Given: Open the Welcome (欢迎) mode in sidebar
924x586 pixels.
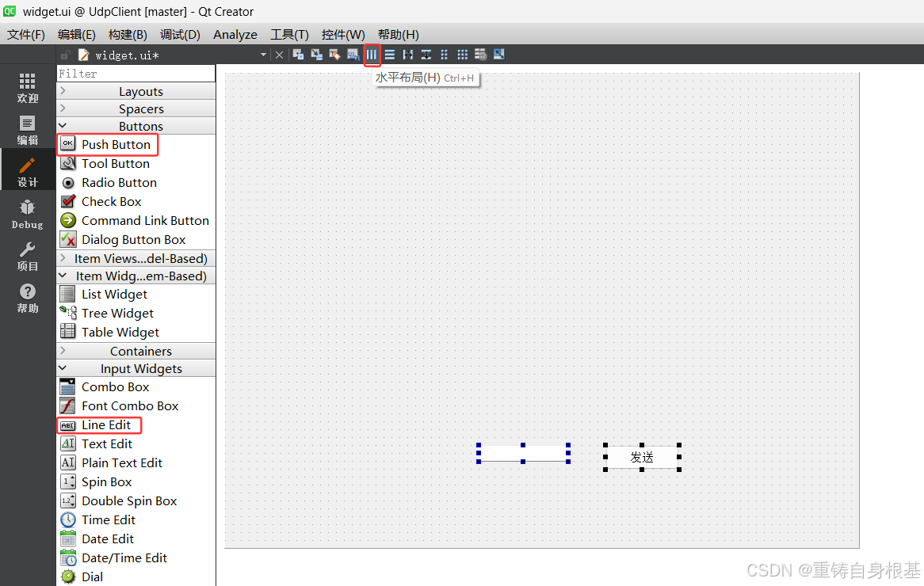Looking at the screenshot, I should pos(27,89).
